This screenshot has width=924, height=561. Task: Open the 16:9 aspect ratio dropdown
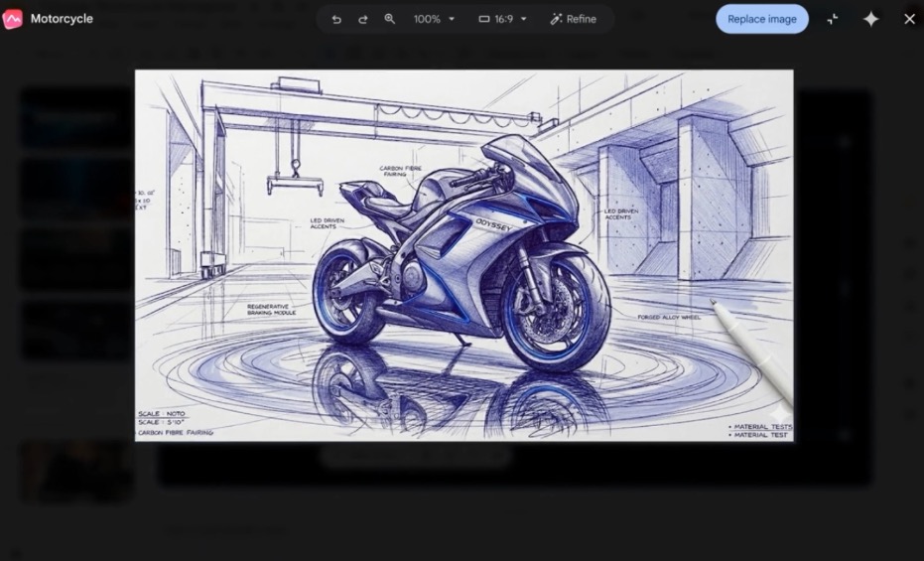point(502,19)
